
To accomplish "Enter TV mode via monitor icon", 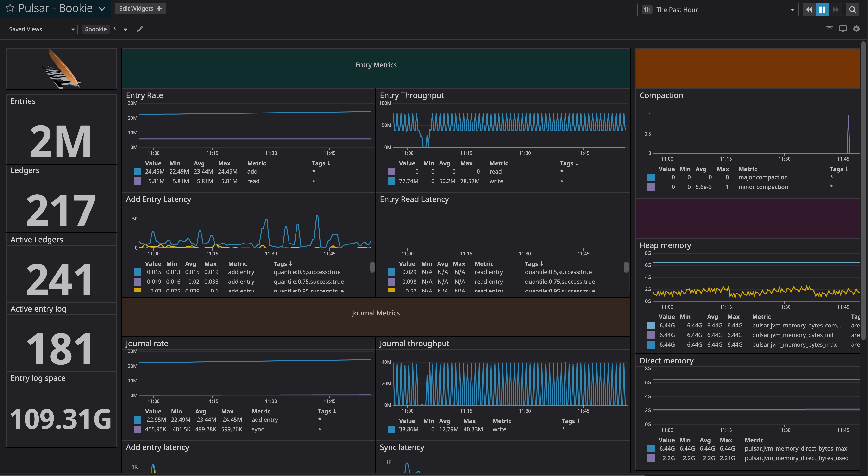I will [x=843, y=29].
